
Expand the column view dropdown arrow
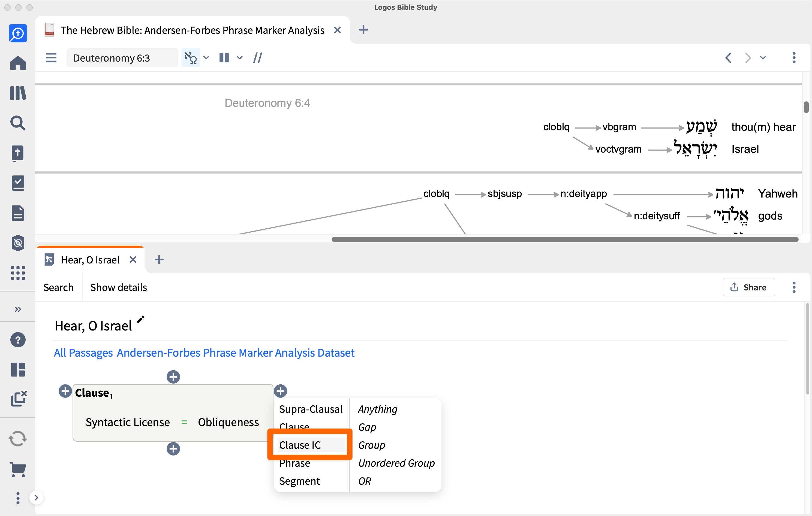tap(239, 58)
